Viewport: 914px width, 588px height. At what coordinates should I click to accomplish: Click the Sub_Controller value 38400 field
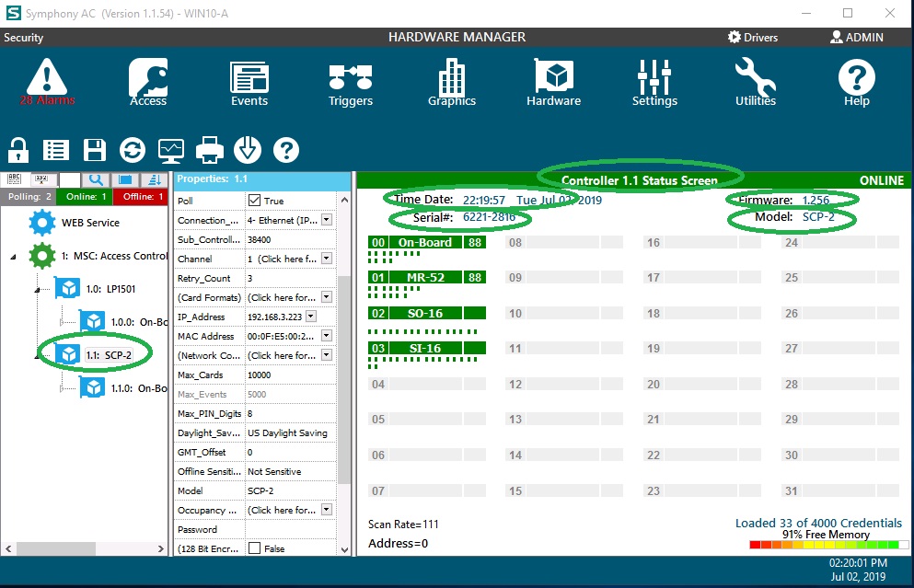(290, 239)
